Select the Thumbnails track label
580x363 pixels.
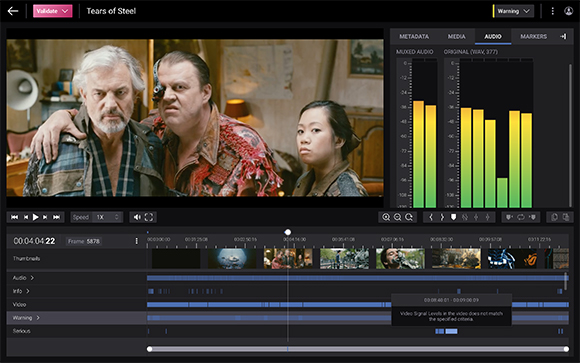click(x=26, y=259)
